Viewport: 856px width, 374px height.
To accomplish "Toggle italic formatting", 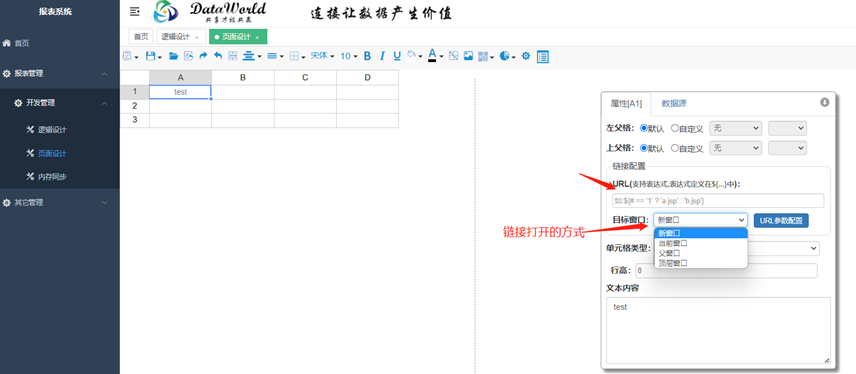I will 382,56.
